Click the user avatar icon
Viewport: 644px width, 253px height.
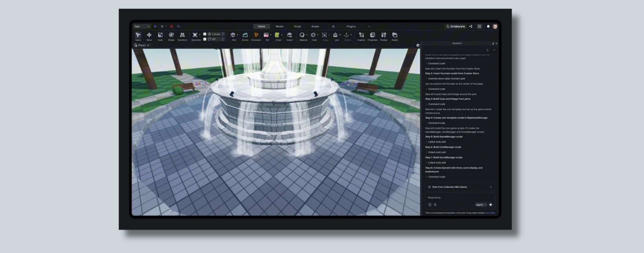pos(495,26)
